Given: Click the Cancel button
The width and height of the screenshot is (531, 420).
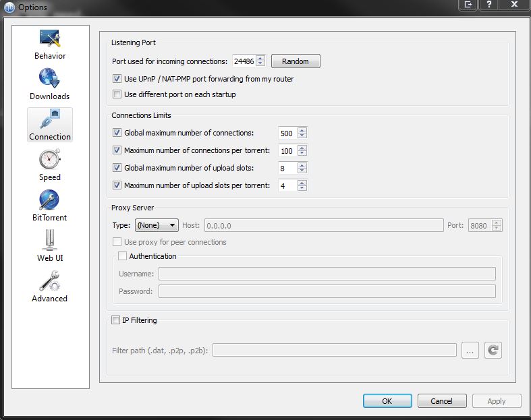Looking at the screenshot, I should (441, 401).
